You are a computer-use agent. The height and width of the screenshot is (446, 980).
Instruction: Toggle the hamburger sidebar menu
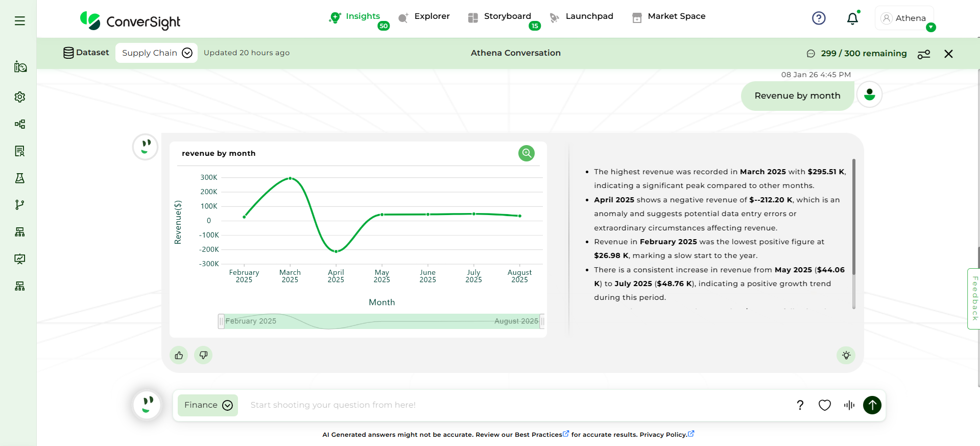coord(20,21)
